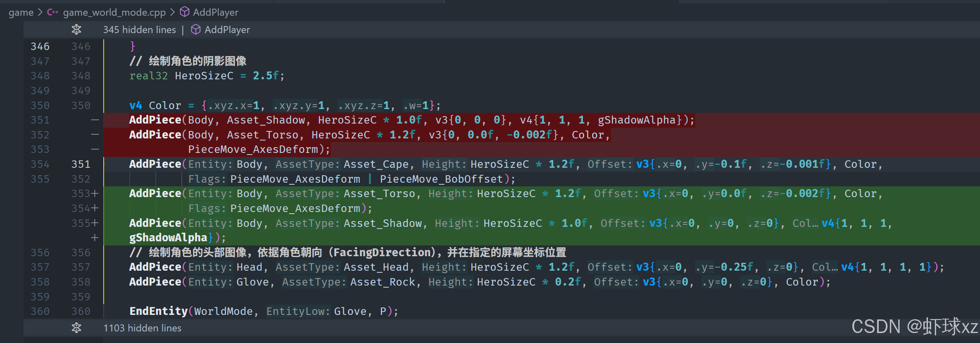Viewport: 980px width, 343px height.
Task: Show the 1103 hidden lines text
Action: tap(142, 328)
